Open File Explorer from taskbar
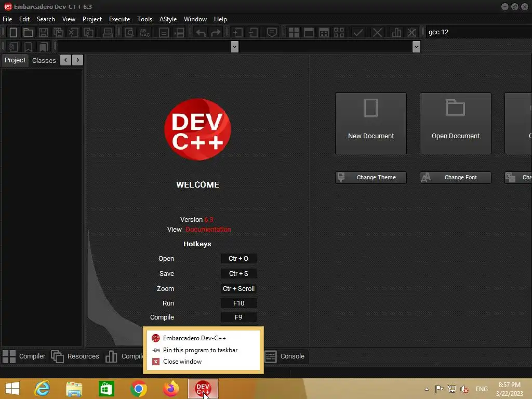Image resolution: width=532 pixels, height=399 pixels. [74, 389]
